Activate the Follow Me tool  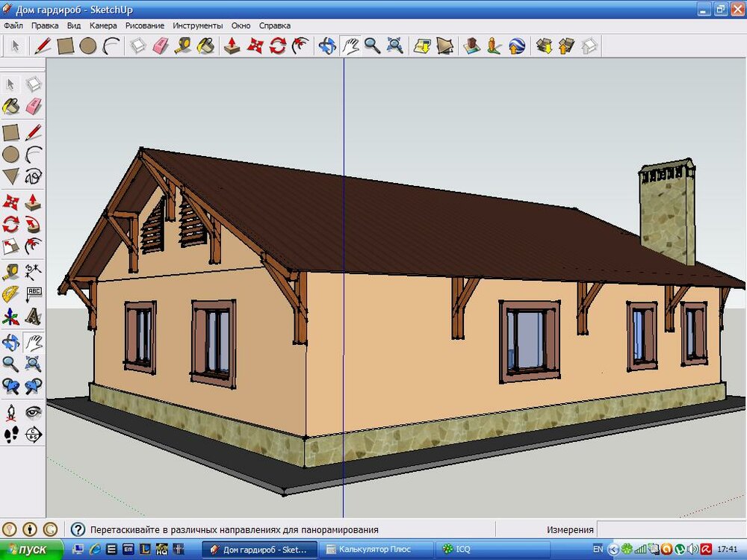click(x=33, y=224)
